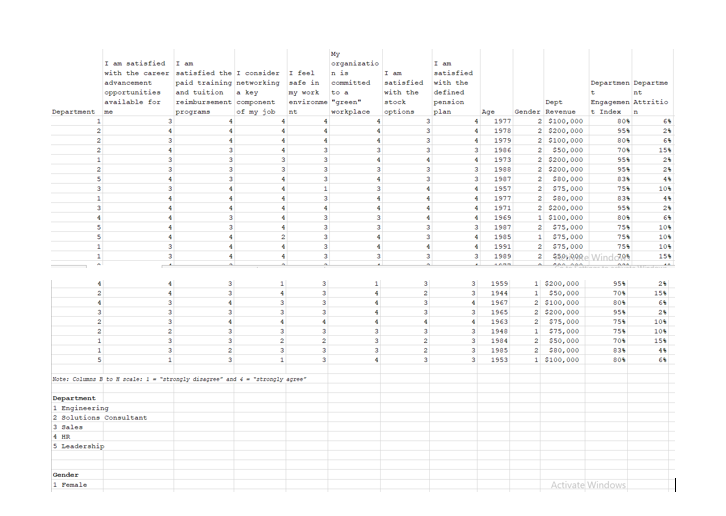Select the bold Gender legend heading
The width and height of the screenshot is (726, 516).
coord(65,475)
